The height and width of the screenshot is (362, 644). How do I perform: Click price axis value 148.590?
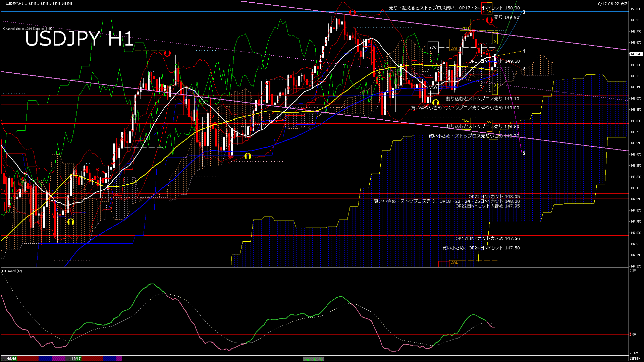pos(636,143)
